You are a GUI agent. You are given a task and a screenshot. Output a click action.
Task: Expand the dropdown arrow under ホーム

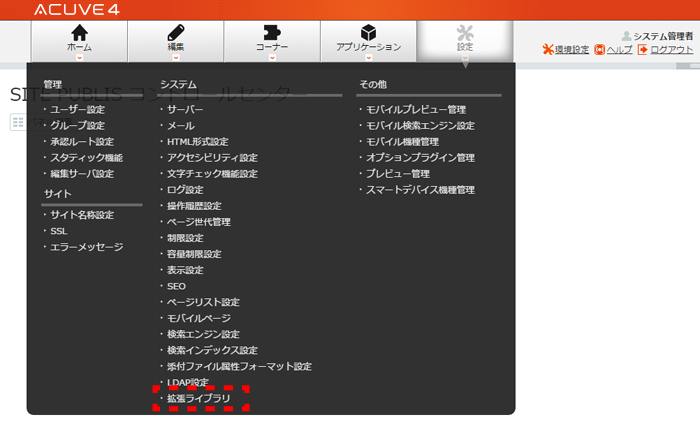tap(79, 58)
